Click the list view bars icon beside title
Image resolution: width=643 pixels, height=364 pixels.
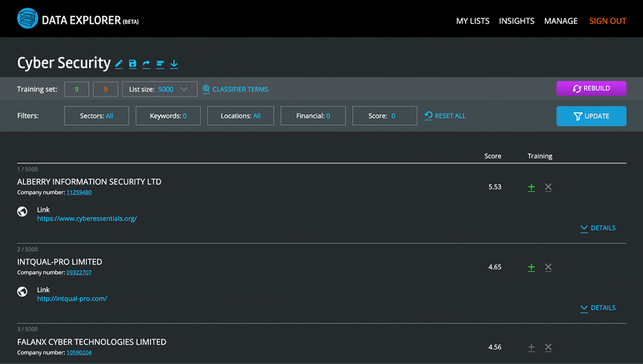[x=160, y=64]
